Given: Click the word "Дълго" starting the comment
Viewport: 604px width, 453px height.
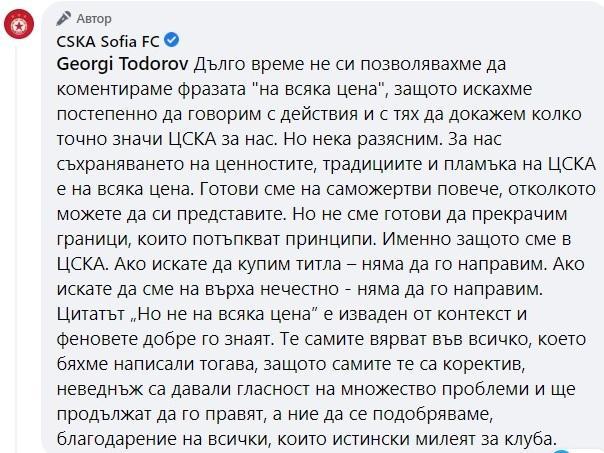Looking at the screenshot, I should (219, 65).
